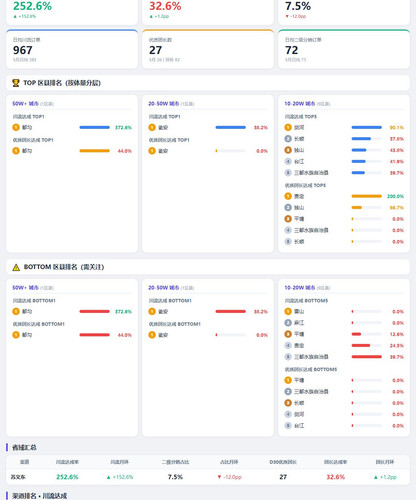This screenshot has width=416, height=500.
Task: Click the -12.0pp cell in the summary table
Action: [x=229, y=477]
